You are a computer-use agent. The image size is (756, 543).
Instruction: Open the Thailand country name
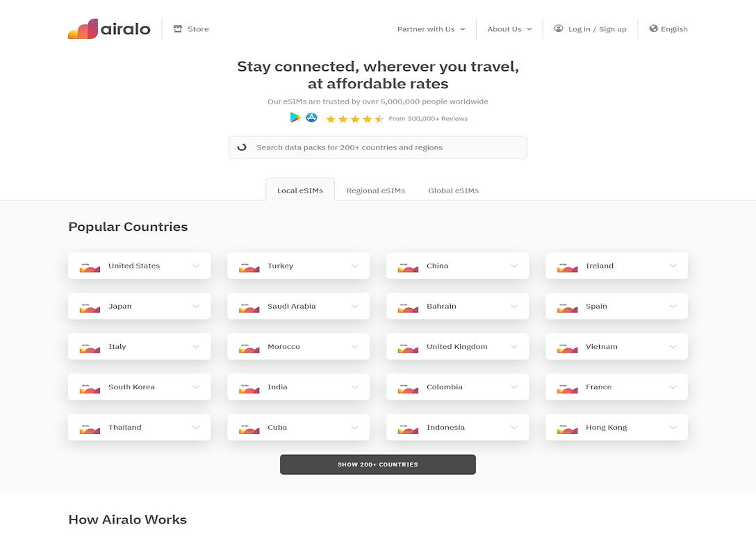125,428
